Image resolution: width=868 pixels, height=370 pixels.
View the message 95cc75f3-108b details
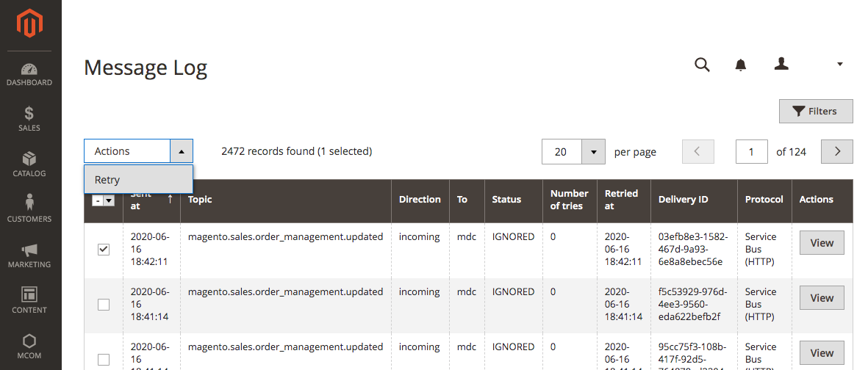pyautogui.click(x=822, y=353)
